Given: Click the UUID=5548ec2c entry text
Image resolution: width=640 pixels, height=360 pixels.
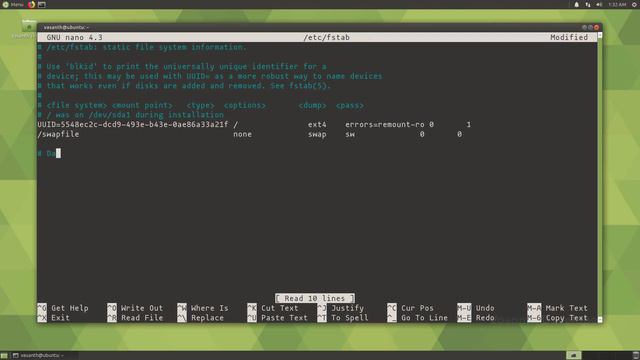Looking at the screenshot, I should point(133,124).
